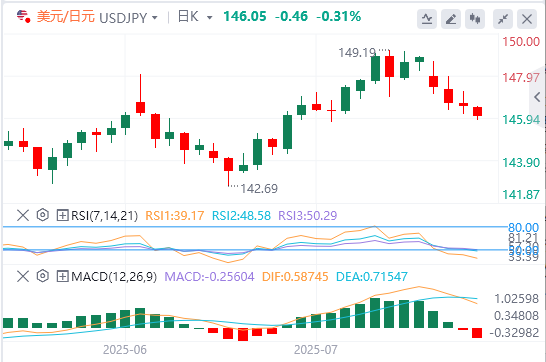Click the RSI(7,14,21) indicator label
The width and height of the screenshot is (546, 362).
pyautogui.click(x=104, y=216)
